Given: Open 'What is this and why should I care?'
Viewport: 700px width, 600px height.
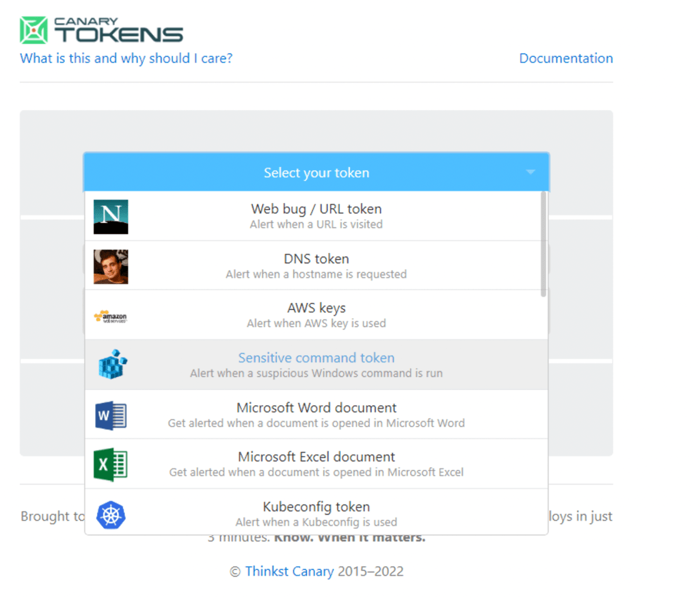Looking at the screenshot, I should tap(126, 58).
